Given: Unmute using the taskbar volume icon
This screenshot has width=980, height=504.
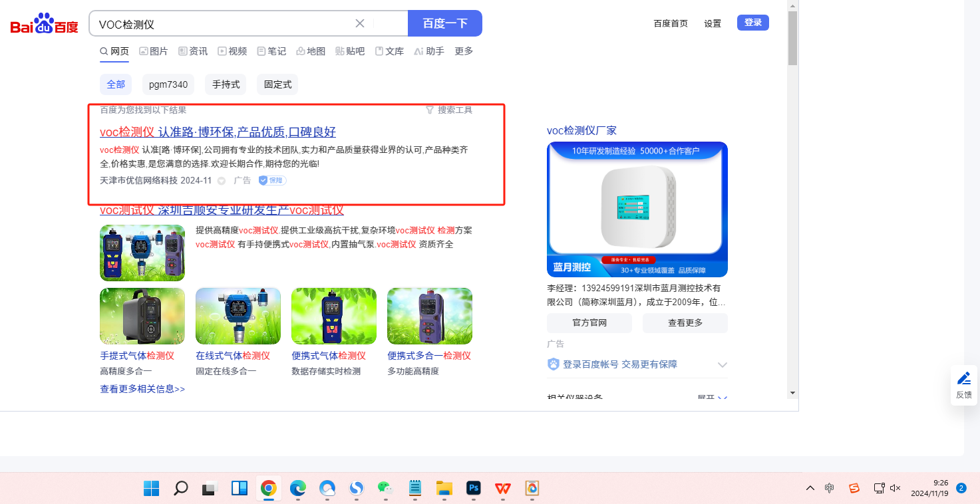Looking at the screenshot, I should tap(896, 489).
